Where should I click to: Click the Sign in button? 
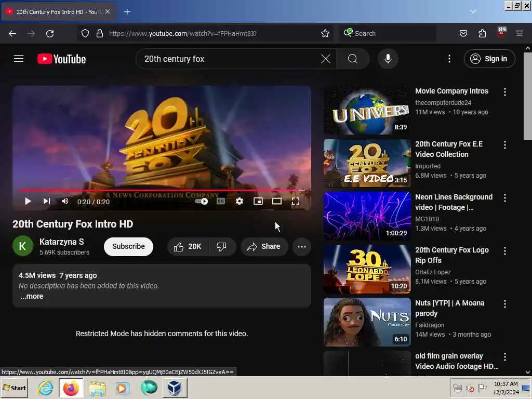click(x=489, y=59)
